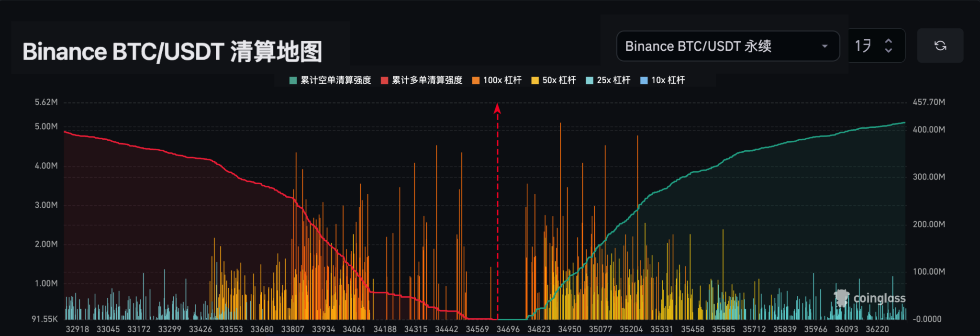Click the 32918 price label on x-axis
This screenshot has height=336, width=980.
[77, 329]
